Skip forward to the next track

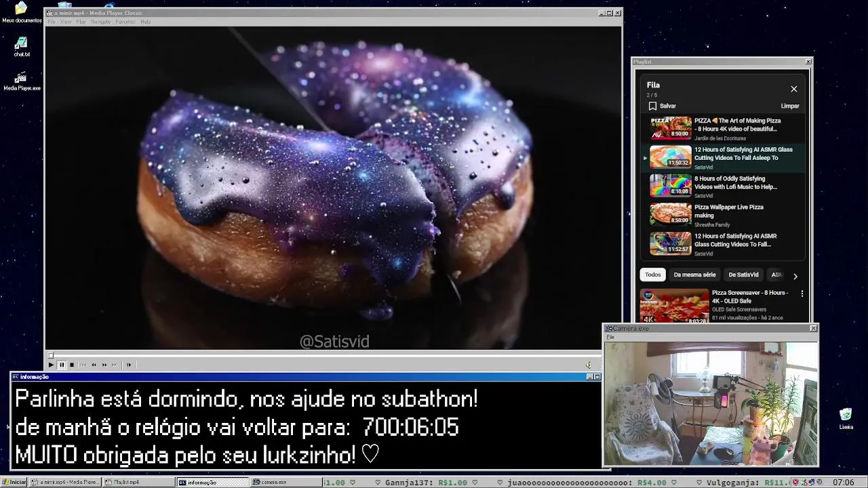[115, 365]
